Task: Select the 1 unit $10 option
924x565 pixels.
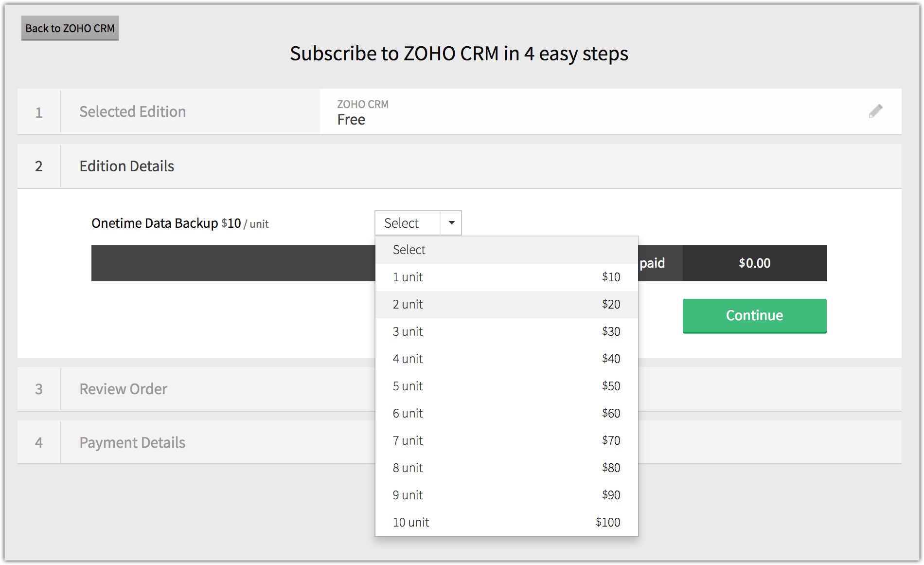Action: (507, 277)
